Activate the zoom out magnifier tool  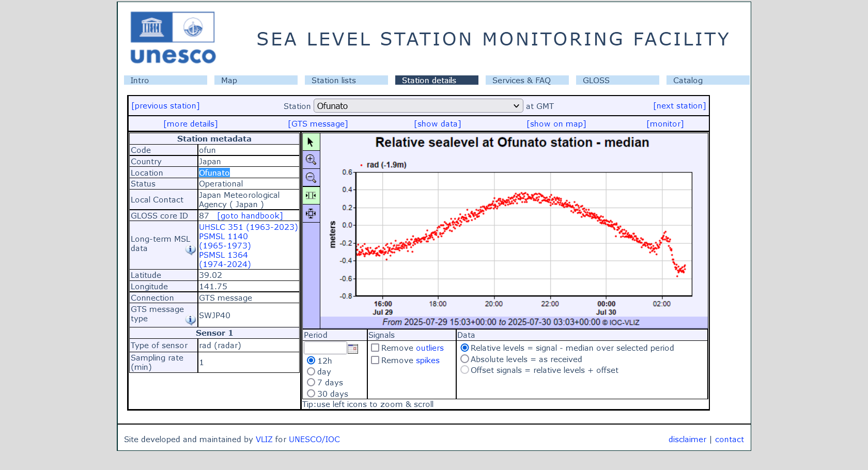[x=311, y=178]
